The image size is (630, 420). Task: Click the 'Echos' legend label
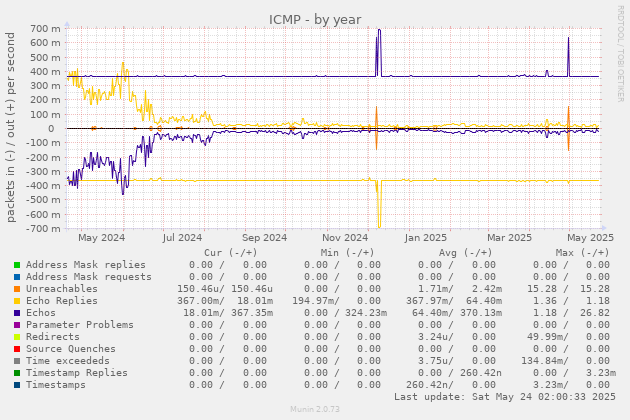coord(41,313)
